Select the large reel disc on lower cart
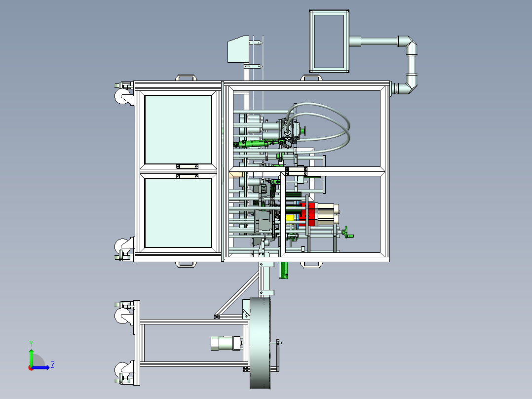The image size is (532, 399). coord(261,343)
